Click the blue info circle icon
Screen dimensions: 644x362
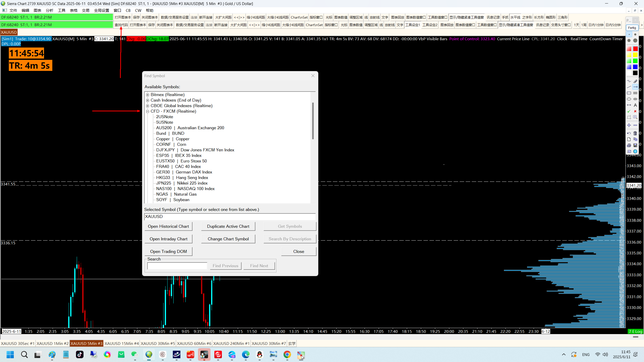[635, 151]
